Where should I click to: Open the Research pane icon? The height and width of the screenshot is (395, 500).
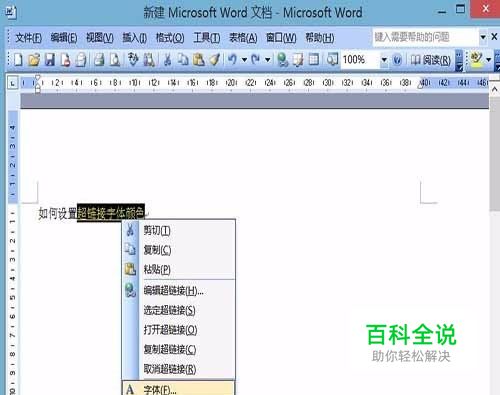(149, 60)
